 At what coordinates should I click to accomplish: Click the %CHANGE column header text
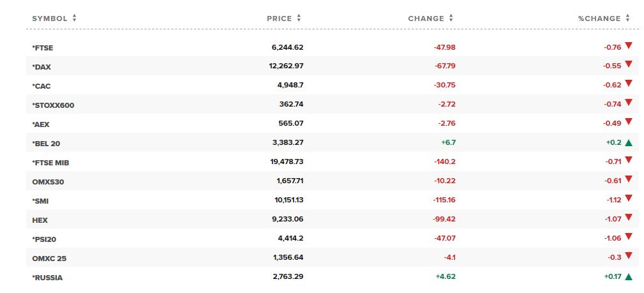point(599,19)
